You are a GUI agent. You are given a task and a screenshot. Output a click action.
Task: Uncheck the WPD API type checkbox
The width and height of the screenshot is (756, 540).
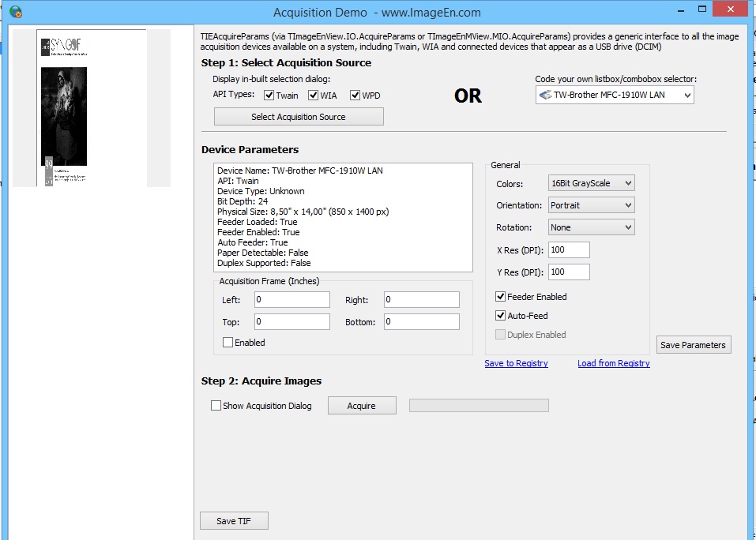pos(355,96)
